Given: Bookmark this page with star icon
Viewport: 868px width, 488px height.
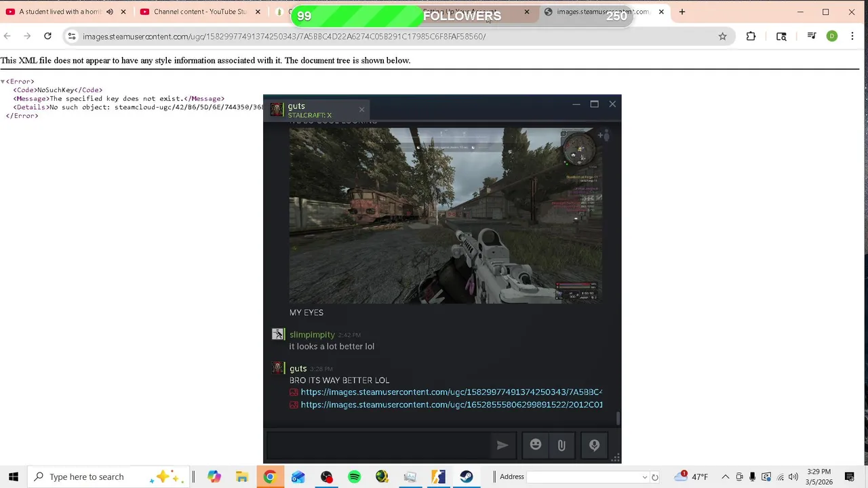Looking at the screenshot, I should click(723, 36).
